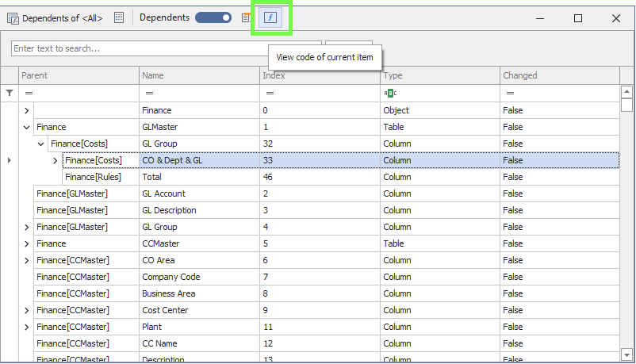
Task: Click the View code of current item icon
Action: pyautogui.click(x=270, y=18)
